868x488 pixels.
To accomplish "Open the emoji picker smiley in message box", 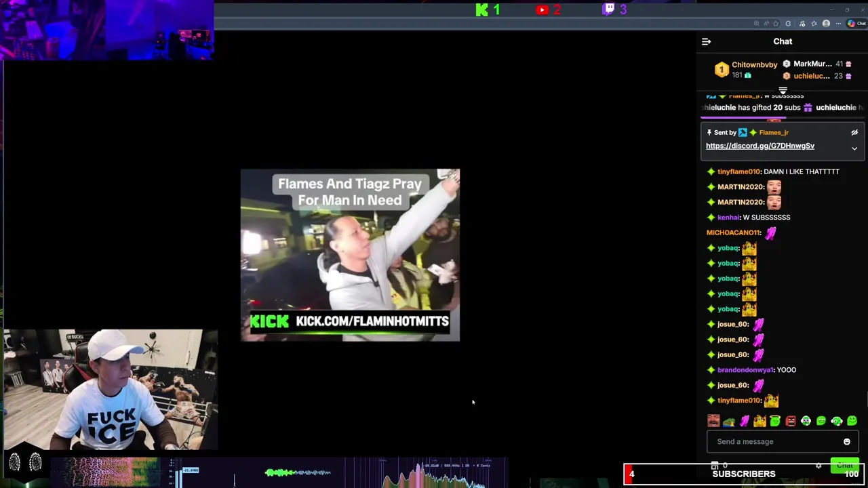I will 846,442.
